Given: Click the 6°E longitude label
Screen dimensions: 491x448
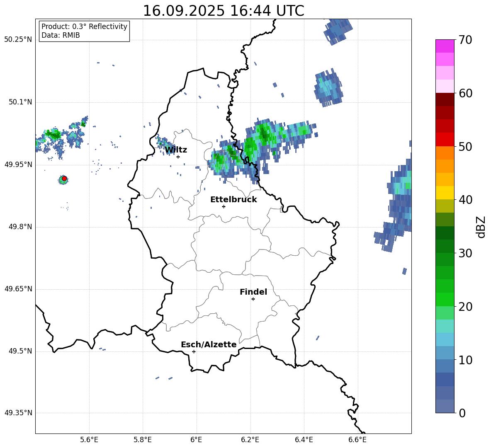Looking at the screenshot, I should tap(196, 440).
